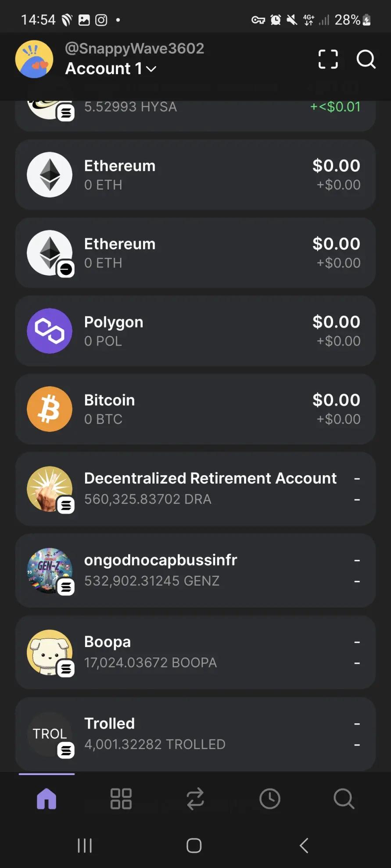Viewport: 391px width, 868px height.
Task: Select the Boopa token row
Action: 195,652
